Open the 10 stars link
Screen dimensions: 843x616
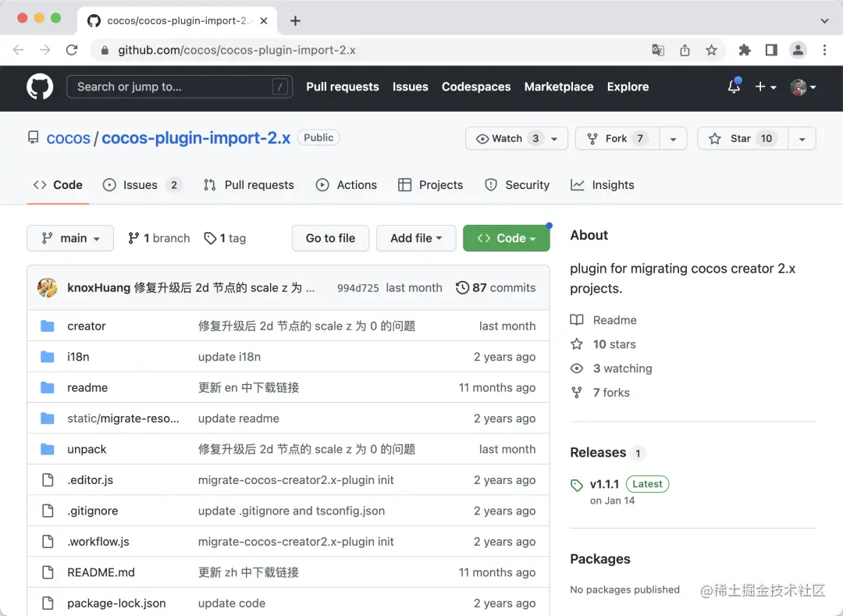[x=603, y=344]
